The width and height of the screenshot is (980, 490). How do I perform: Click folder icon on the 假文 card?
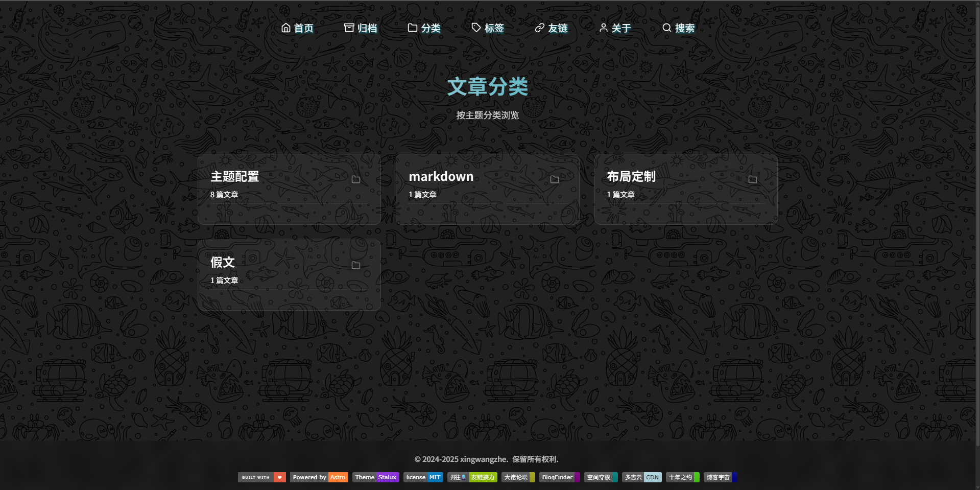click(356, 265)
